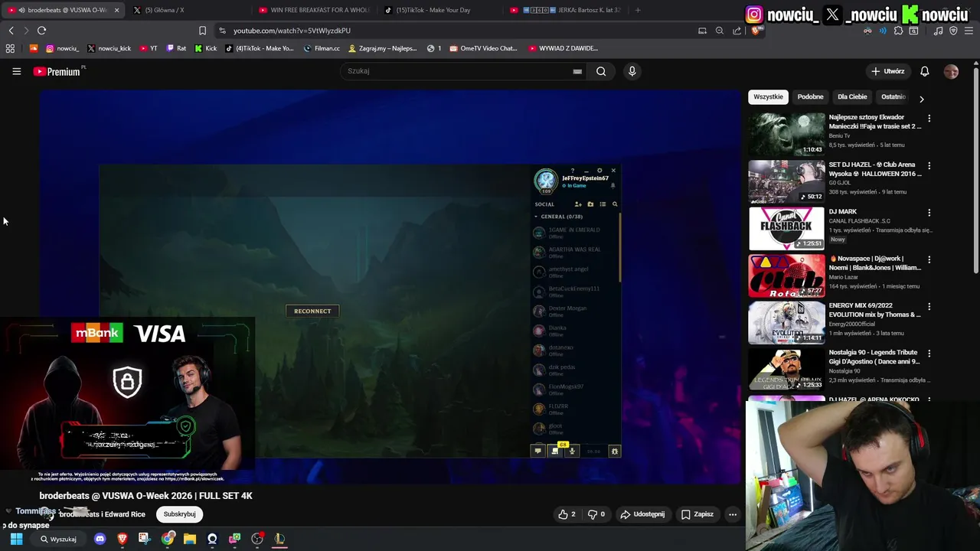Toggle League voice microphone icon
Screen dimensions: 980x551
click(x=572, y=452)
